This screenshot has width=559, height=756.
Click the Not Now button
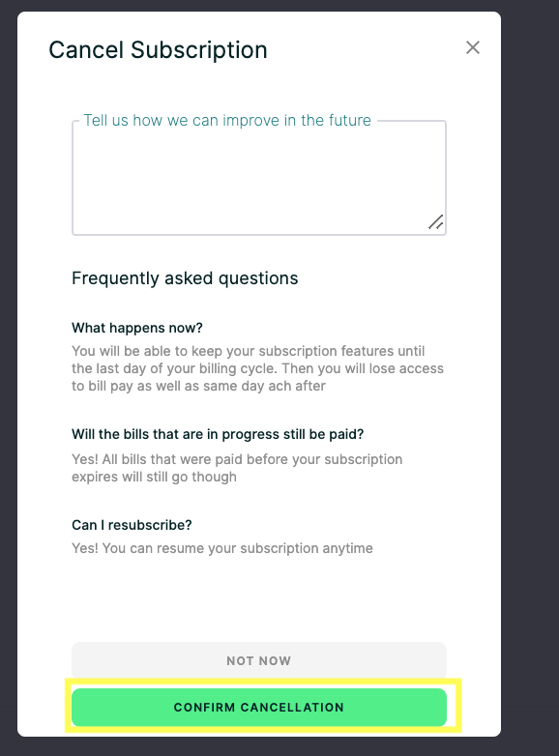click(259, 660)
